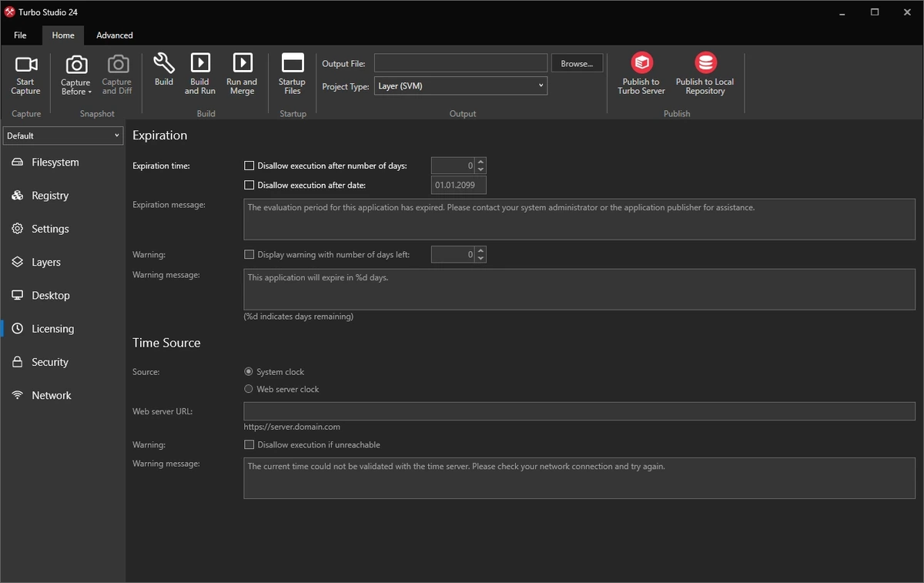The width and height of the screenshot is (924, 583).
Task: Open the Filesystem section
Action: (x=62, y=163)
